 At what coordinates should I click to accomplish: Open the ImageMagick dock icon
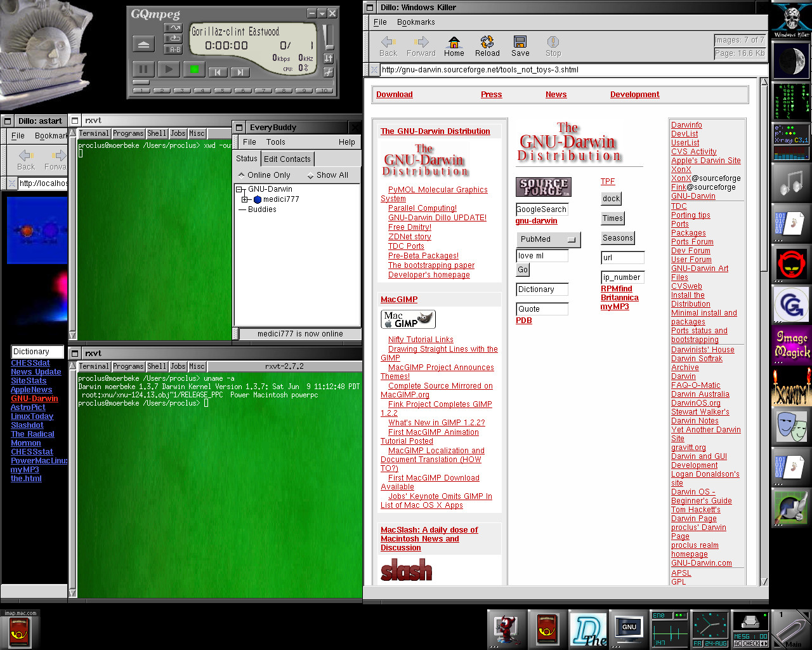pyautogui.click(x=792, y=345)
